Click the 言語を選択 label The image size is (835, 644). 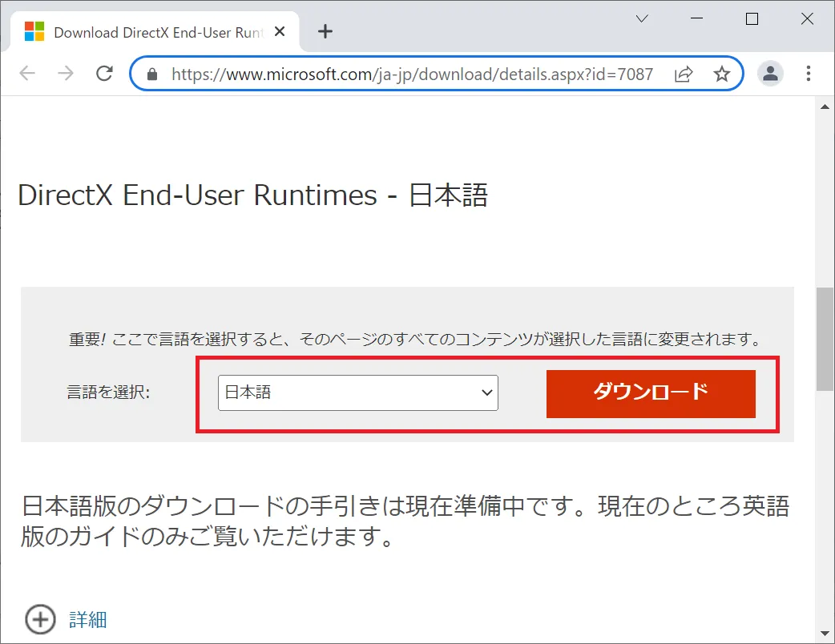tap(109, 392)
